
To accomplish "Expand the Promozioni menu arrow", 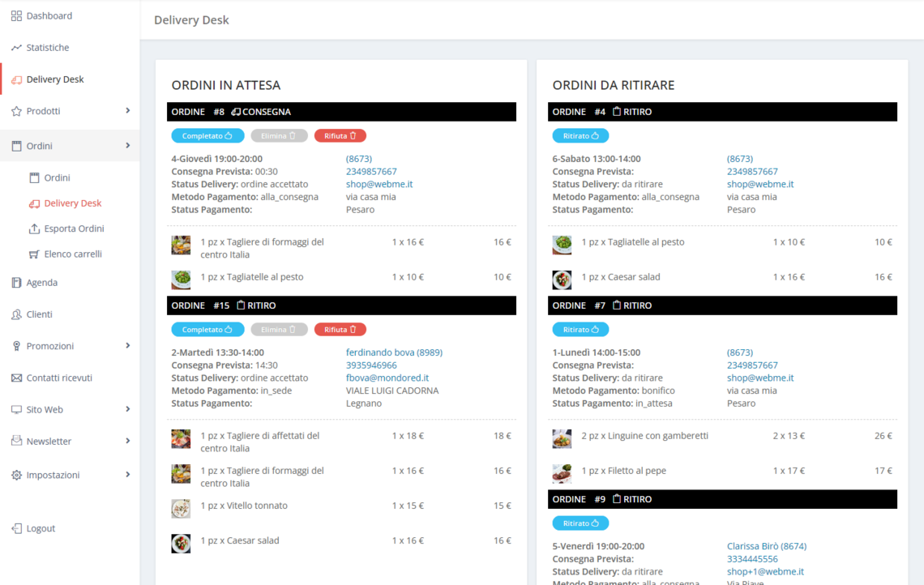I will click(127, 346).
